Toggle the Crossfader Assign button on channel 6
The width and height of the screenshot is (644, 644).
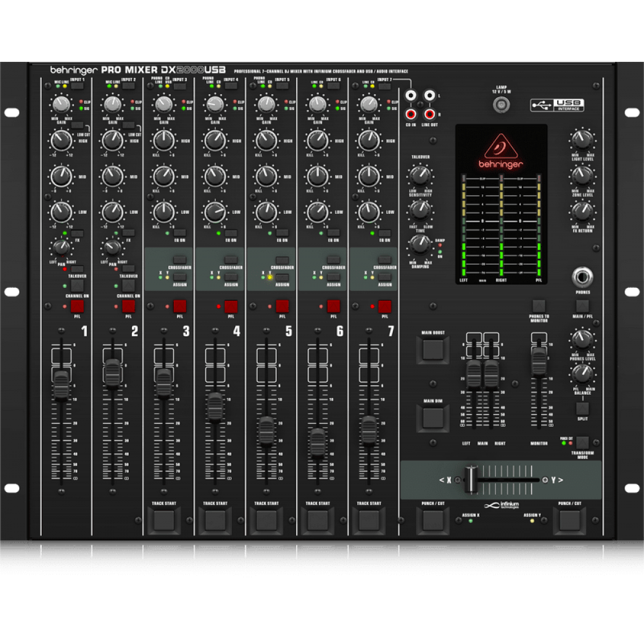click(x=334, y=278)
